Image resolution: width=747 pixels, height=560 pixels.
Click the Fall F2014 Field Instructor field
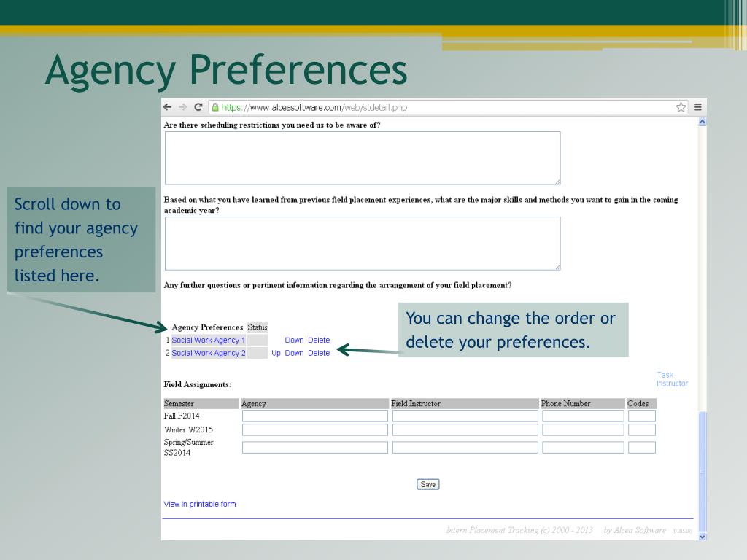[465, 416]
